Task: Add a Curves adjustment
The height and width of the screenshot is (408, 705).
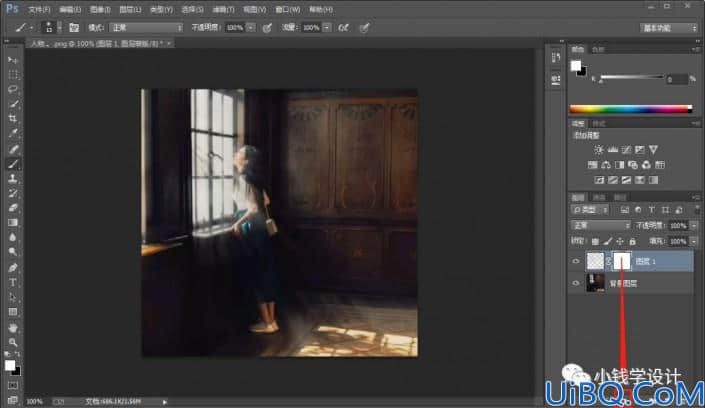Action: [x=626, y=150]
